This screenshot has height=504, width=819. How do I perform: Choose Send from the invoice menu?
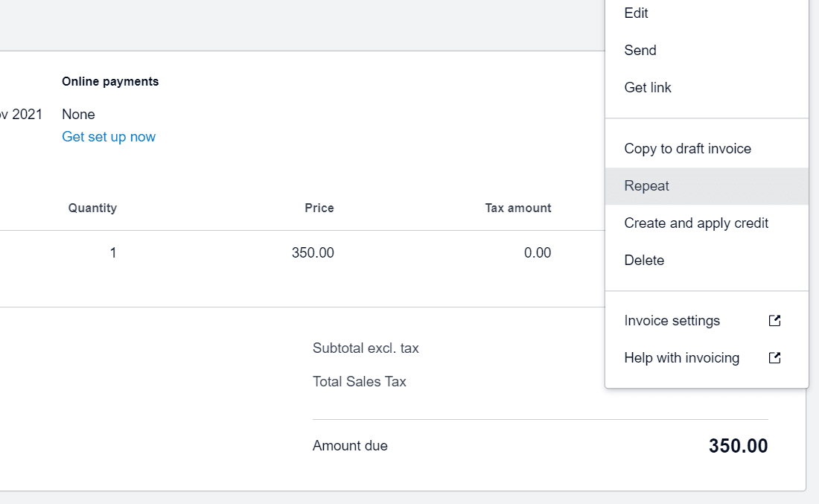706,50
